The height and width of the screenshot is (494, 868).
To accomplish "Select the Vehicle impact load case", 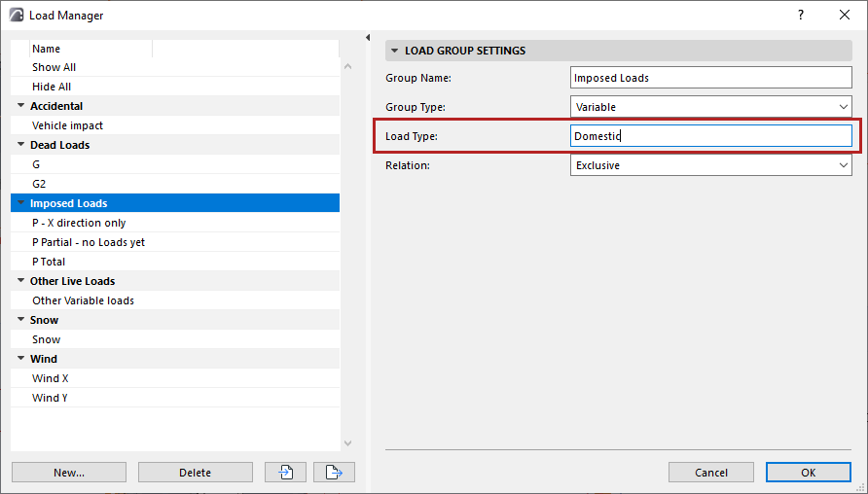I will (67, 125).
